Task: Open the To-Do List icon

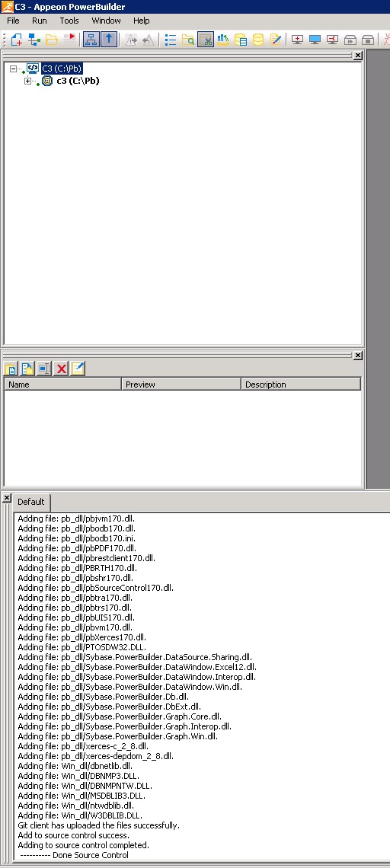Action: 171,40
